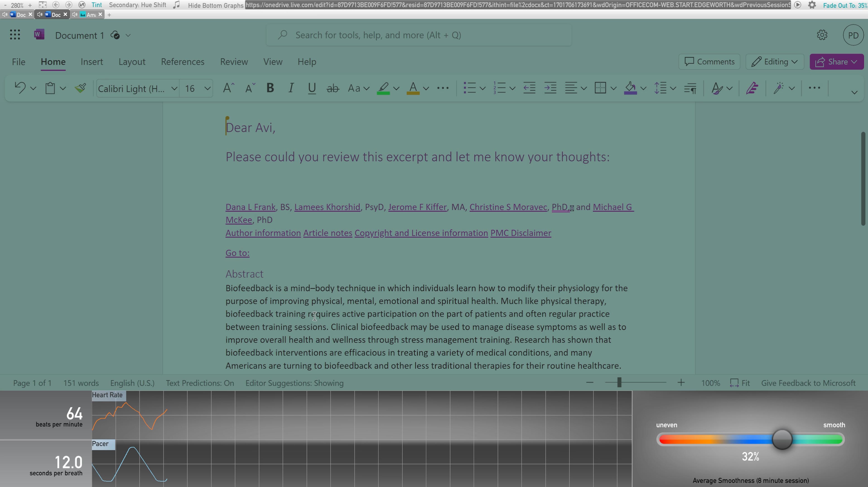Click the Editor pen icon in ribbon

pos(752,88)
